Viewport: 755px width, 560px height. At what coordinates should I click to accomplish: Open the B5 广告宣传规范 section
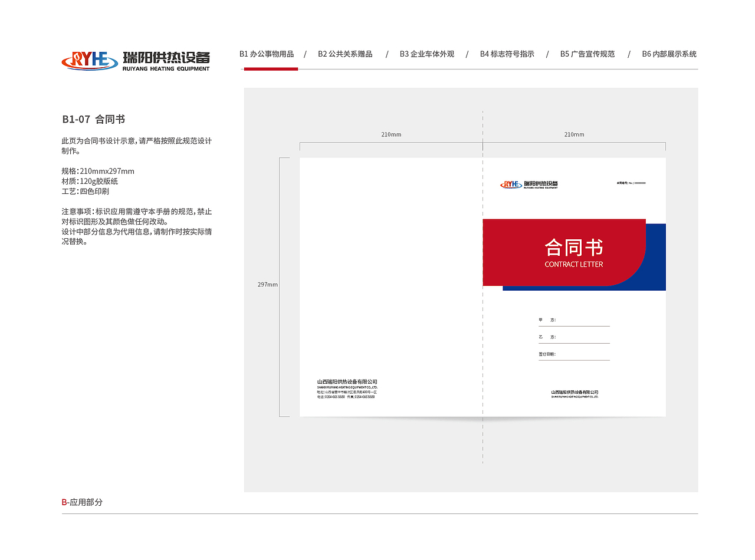[587, 54]
